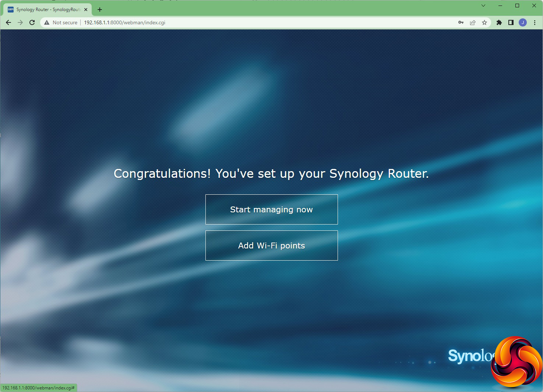Close the Chrome window
The image size is (543, 392).
(534, 6)
